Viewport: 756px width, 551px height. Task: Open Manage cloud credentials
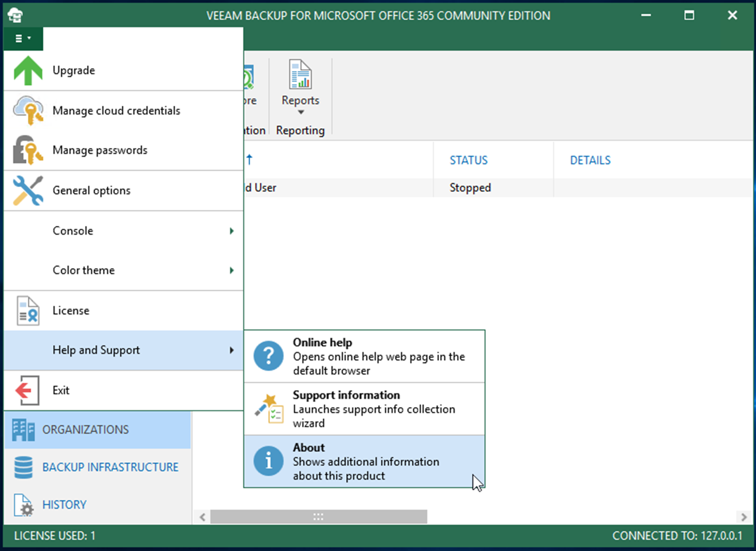[x=124, y=111]
